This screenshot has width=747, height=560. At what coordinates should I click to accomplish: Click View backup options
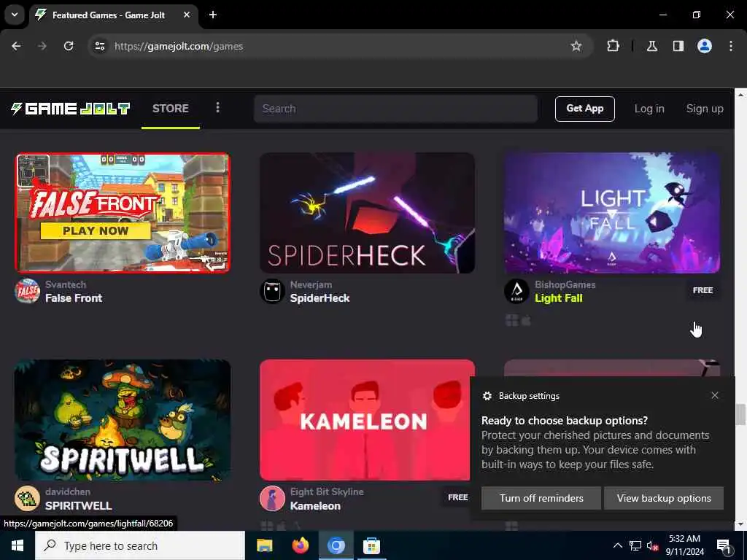coord(664,498)
